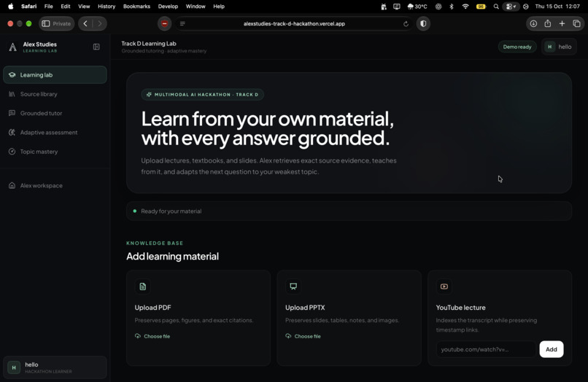Open the hello user profile at top right

559,47
